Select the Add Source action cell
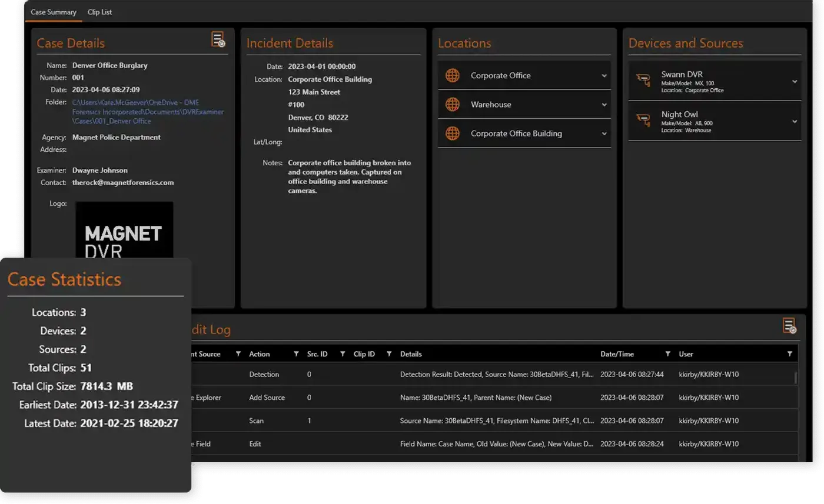This screenshot has width=824, height=504. pos(267,398)
